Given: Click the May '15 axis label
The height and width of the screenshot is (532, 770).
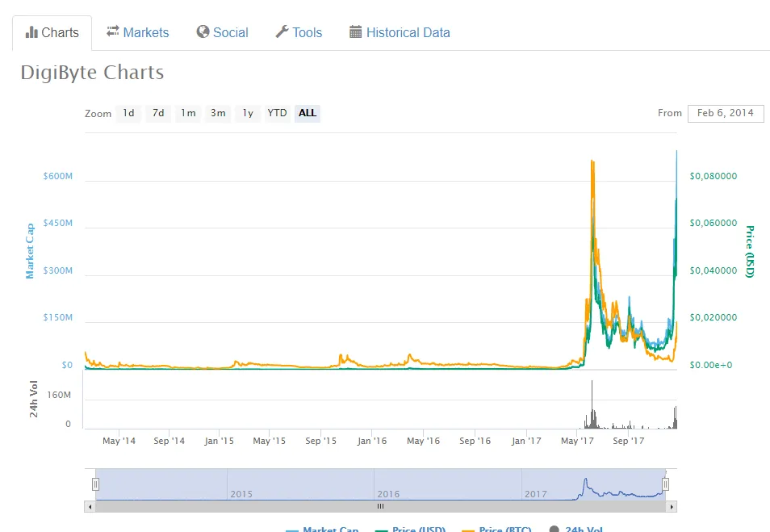Looking at the screenshot, I should point(269,441).
